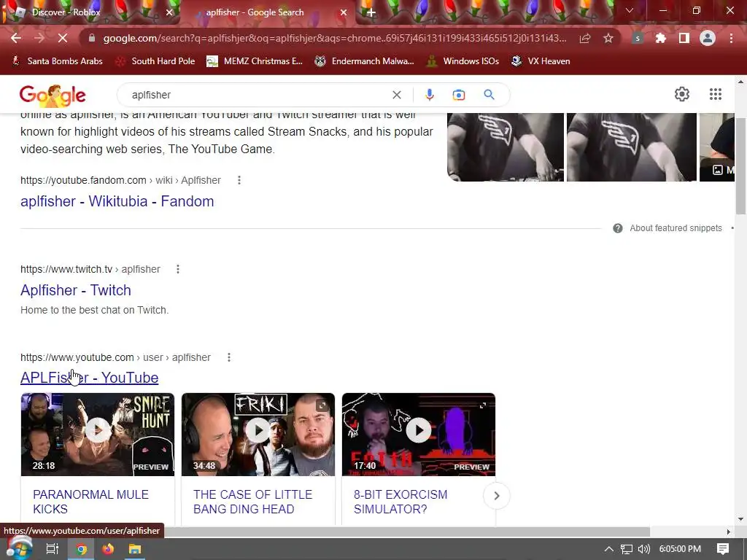Click the address bar URL
The image size is (747, 560).
(x=333, y=38)
